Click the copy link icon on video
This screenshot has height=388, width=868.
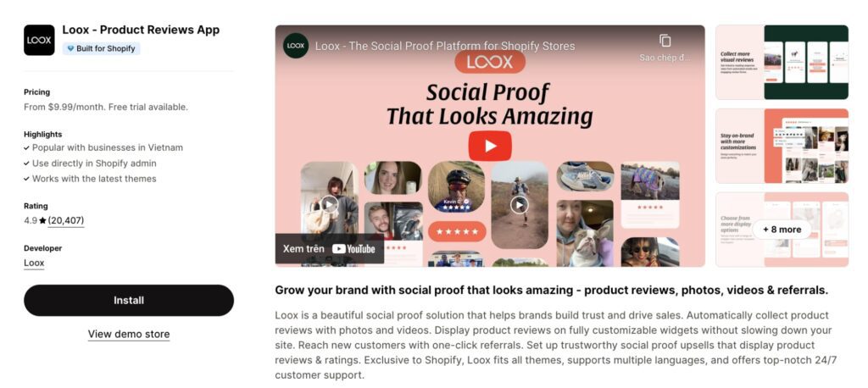click(x=665, y=41)
